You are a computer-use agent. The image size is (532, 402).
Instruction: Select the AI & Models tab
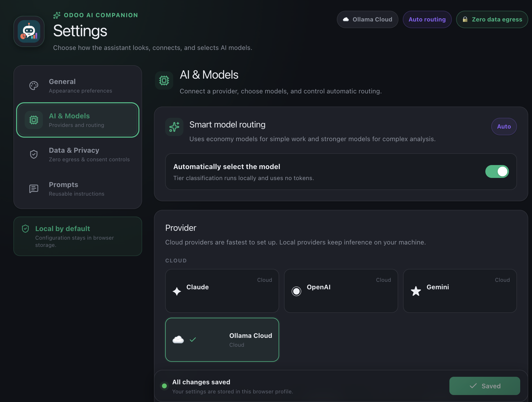click(x=78, y=120)
